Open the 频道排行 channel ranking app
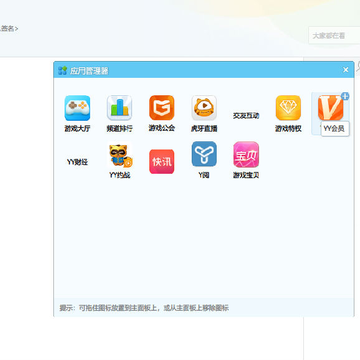This screenshot has width=360, height=360. 119,108
